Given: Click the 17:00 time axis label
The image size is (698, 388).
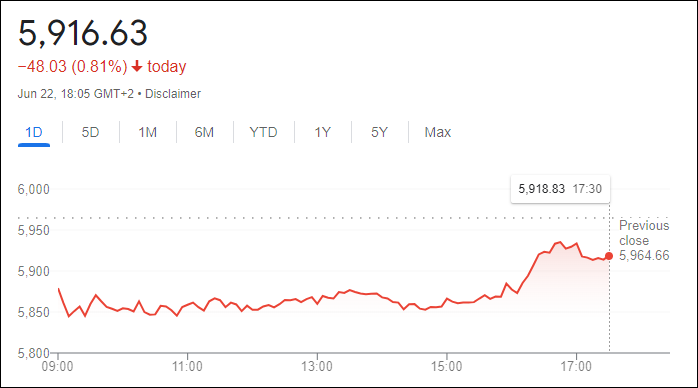Looking at the screenshot, I should 576,367.
